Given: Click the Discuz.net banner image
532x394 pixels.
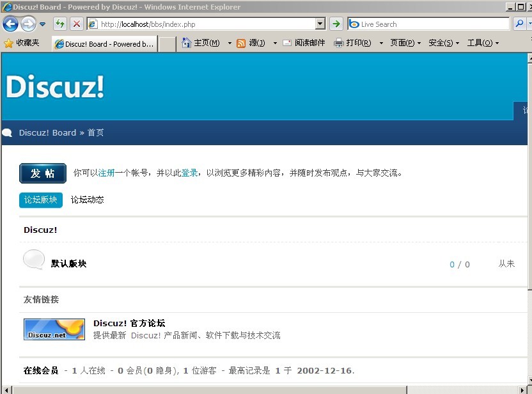Looking at the screenshot, I should click(54, 329).
